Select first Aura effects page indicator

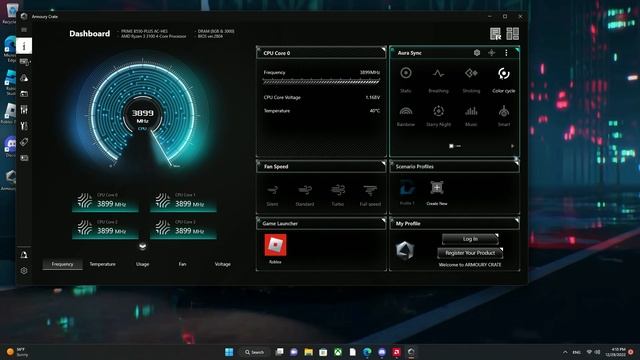tap(451, 146)
